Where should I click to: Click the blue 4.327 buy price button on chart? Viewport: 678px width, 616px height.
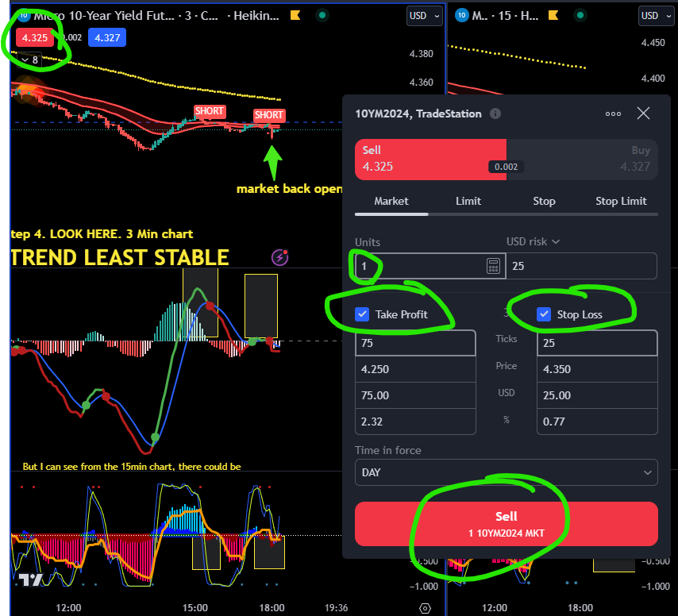pyautogui.click(x=107, y=37)
